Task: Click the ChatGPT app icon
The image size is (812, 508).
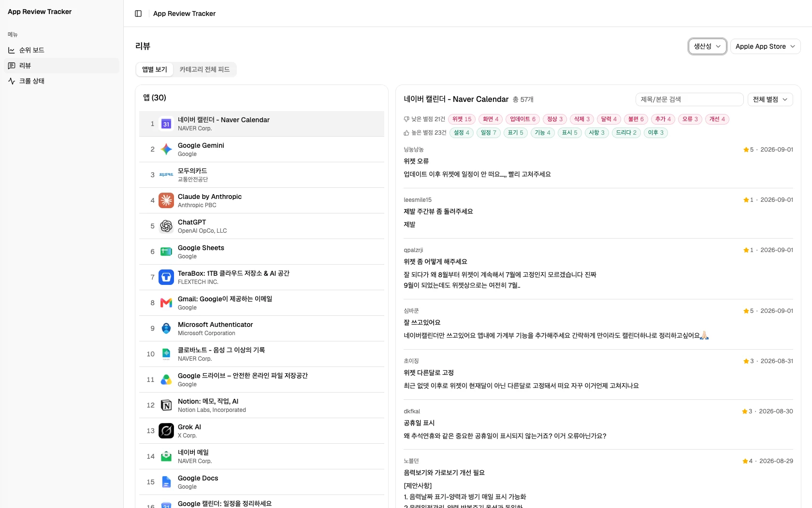Action: (x=166, y=226)
